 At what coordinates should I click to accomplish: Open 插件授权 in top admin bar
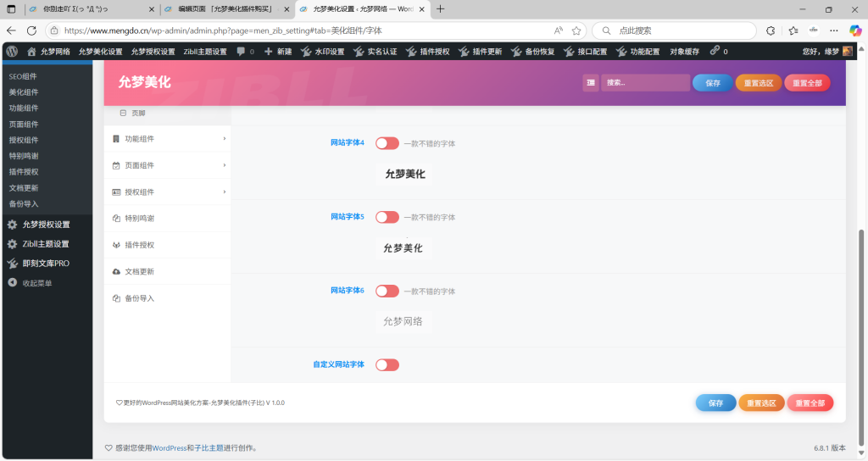coord(428,52)
